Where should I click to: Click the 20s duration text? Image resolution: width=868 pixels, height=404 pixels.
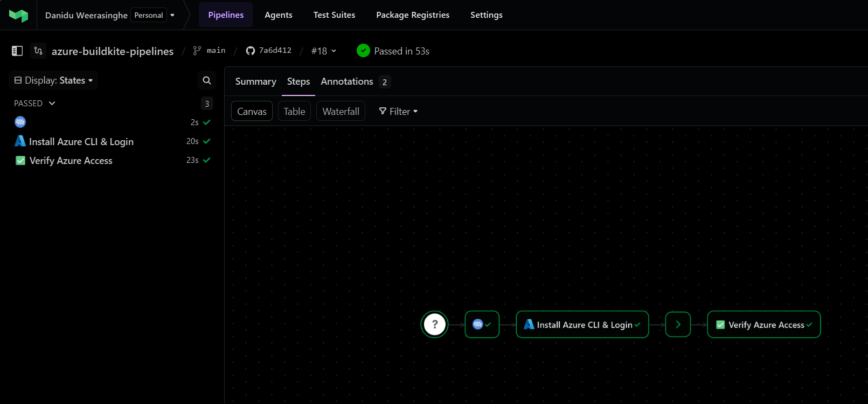tap(192, 141)
